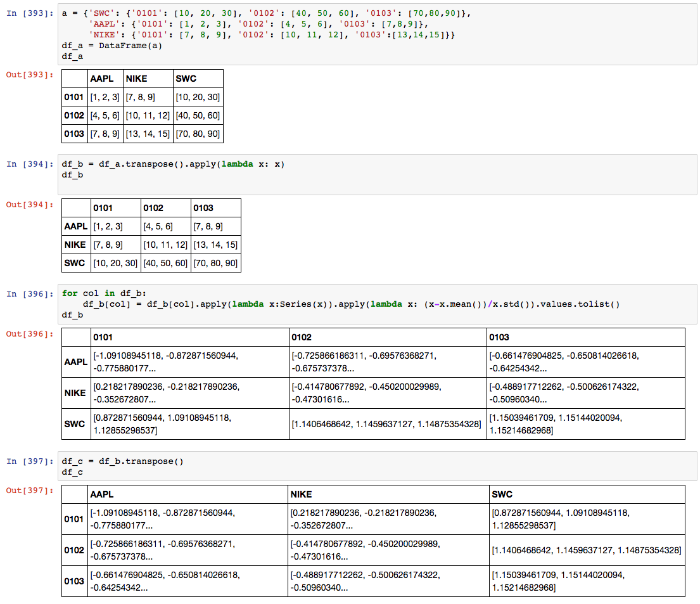
Task: Click AAPL column header in Out[397] table
Action: click(x=188, y=494)
